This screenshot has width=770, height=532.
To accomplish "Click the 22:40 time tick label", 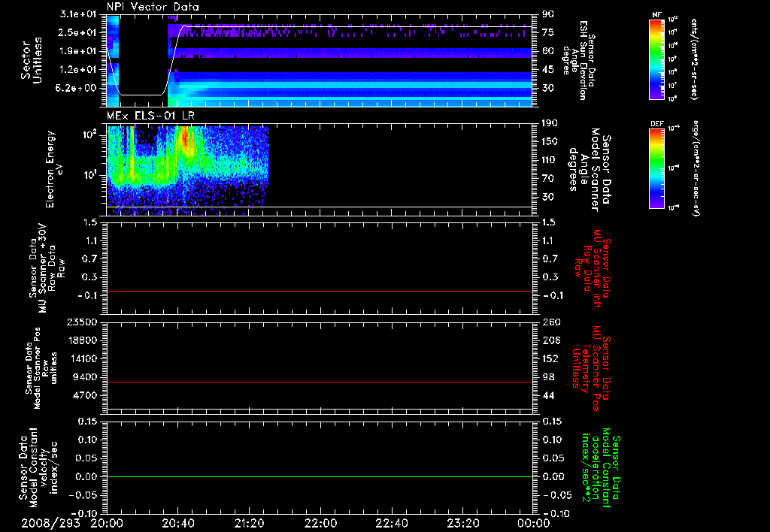I will tap(391, 523).
